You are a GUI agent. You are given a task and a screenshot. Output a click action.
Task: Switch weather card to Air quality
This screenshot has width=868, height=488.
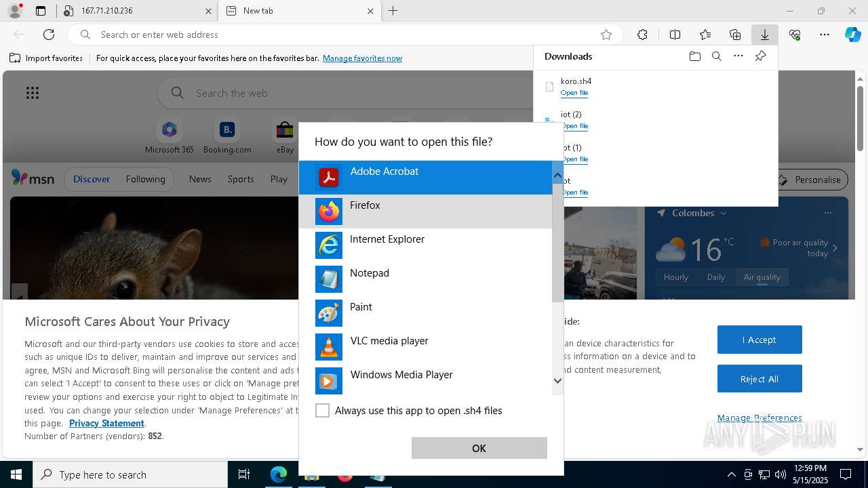click(762, 277)
